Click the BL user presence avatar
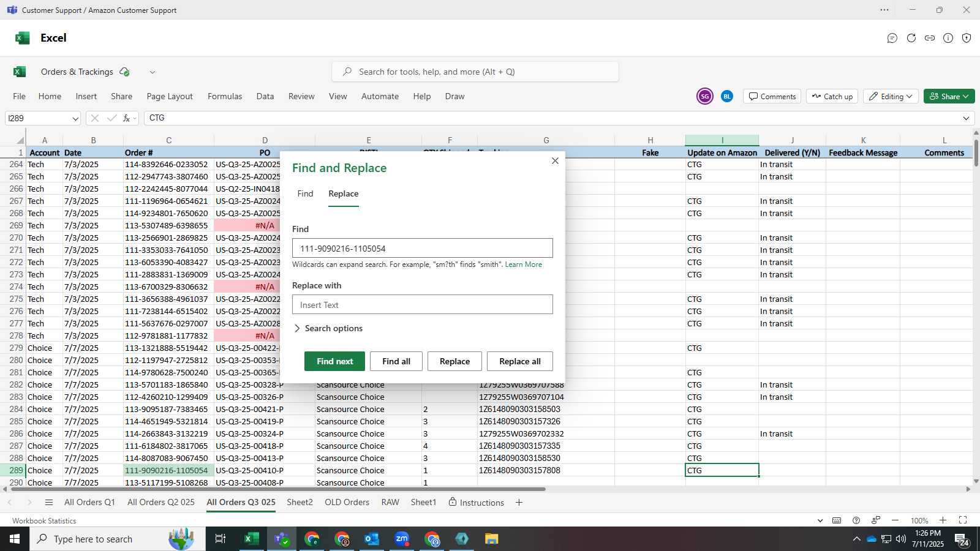 coord(726,96)
